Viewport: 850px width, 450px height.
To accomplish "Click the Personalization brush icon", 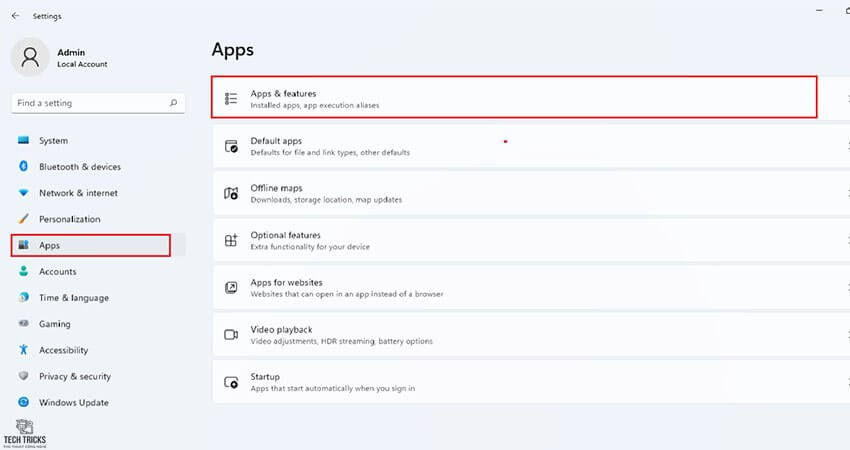I will click(x=23, y=219).
